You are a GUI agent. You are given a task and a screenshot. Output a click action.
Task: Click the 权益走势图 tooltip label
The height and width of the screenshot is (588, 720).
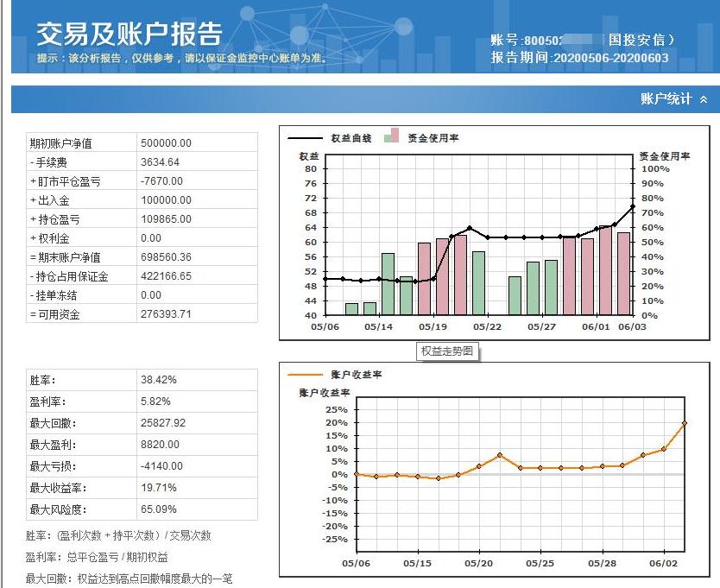[446, 351]
